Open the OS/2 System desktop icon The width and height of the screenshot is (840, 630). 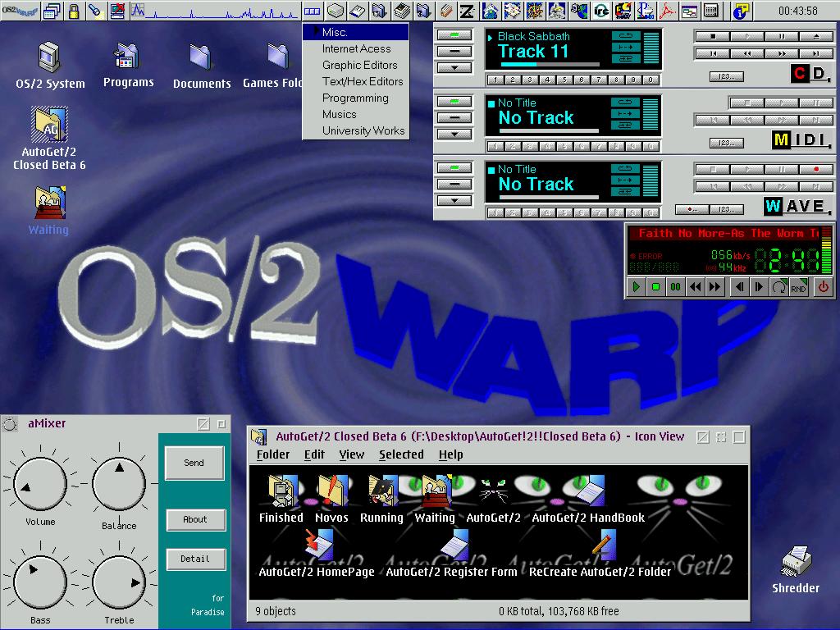pyautogui.click(x=50, y=65)
